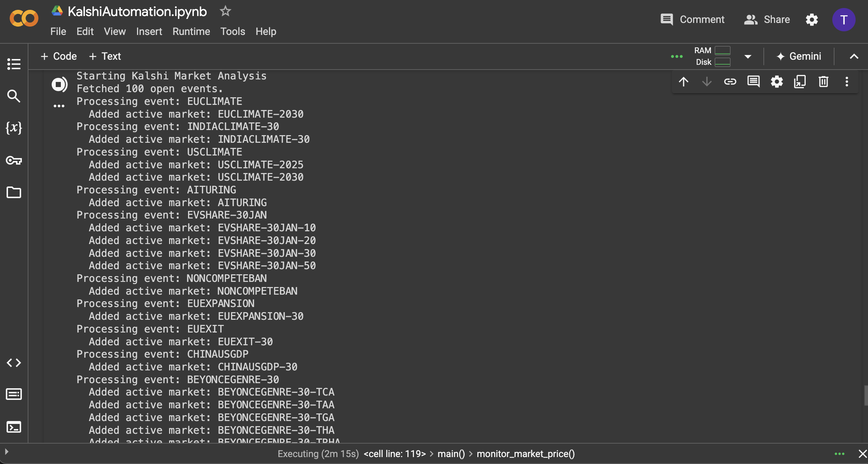The width and height of the screenshot is (868, 464).
Task: Open the File menu
Action: point(58,31)
